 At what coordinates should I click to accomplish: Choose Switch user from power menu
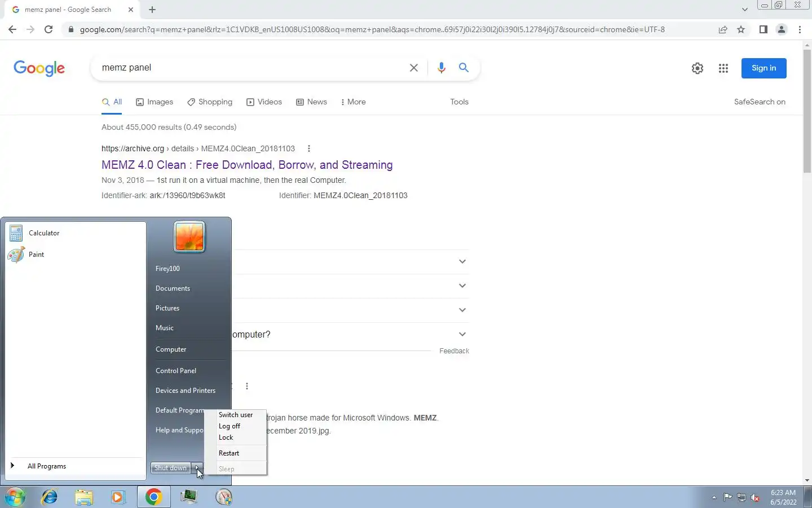(x=236, y=415)
